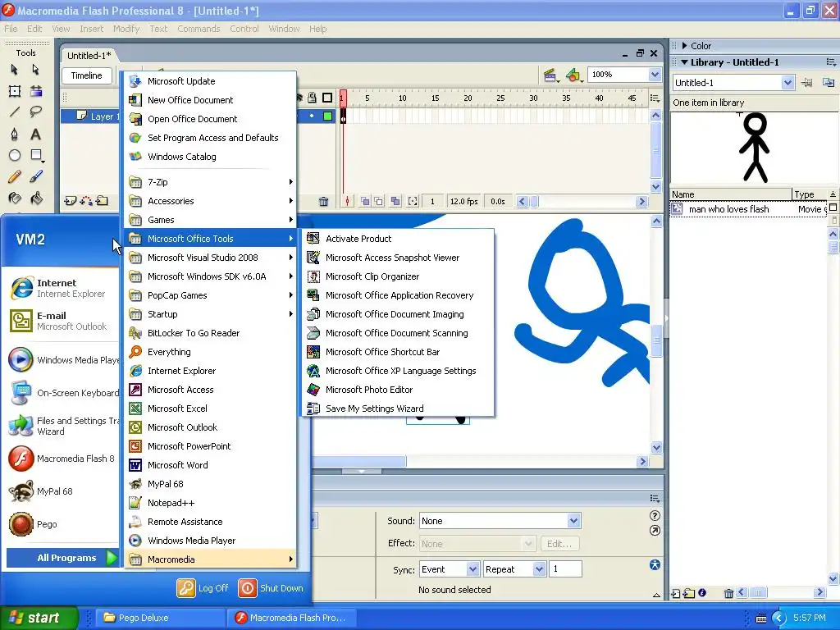Toggle Onion Skin Outlines button
Viewport: 840px width, 630px height.
pos(379,202)
